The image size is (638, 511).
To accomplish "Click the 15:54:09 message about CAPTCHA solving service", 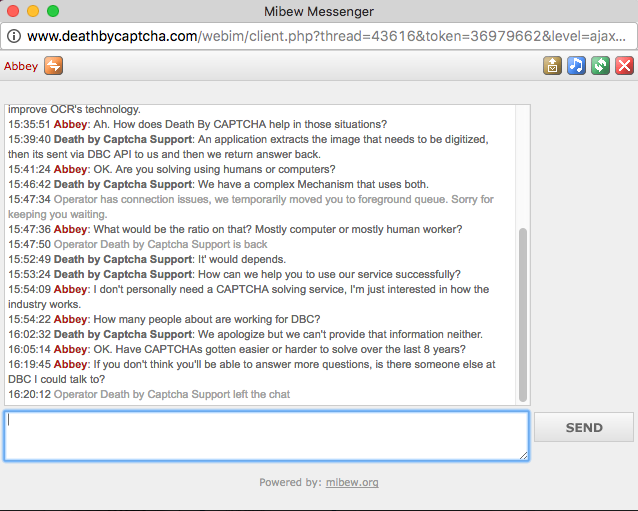I will [249, 297].
